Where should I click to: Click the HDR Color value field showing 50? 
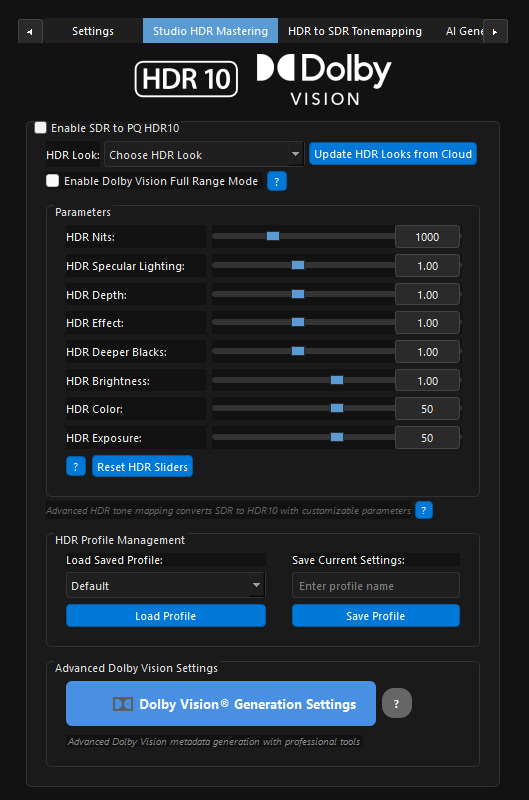(427, 409)
